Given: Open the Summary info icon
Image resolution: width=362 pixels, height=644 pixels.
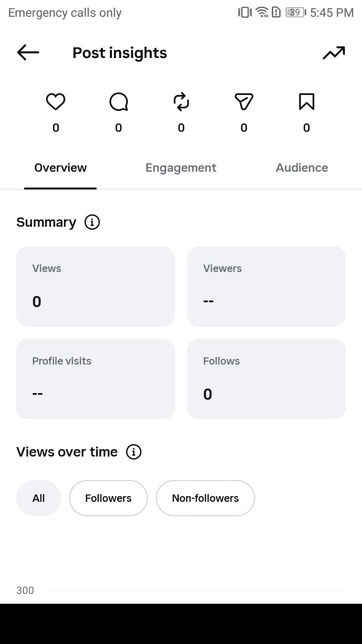Looking at the screenshot, I should [x=92, y=222].
